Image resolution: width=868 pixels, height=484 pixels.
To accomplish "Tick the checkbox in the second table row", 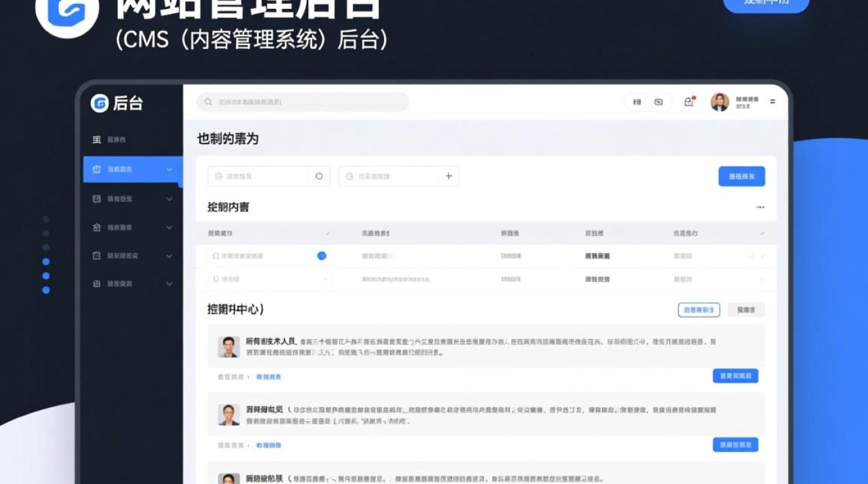I will point(216,279).
